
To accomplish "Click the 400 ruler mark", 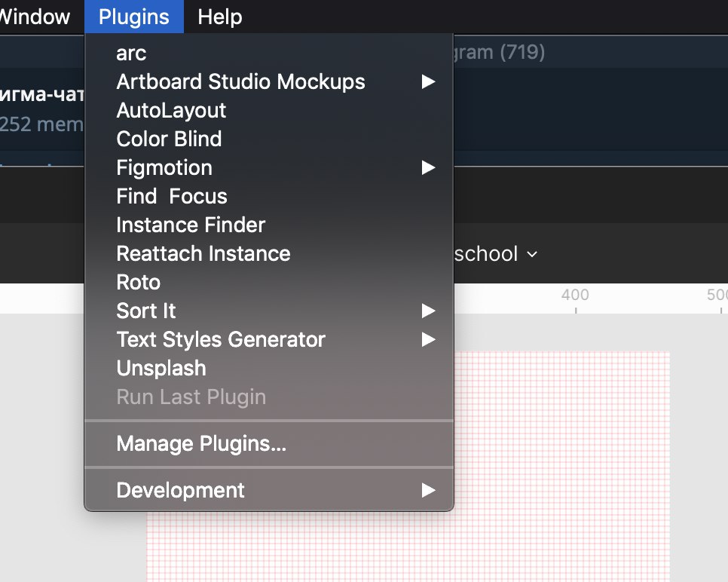I will click(575, 295).
